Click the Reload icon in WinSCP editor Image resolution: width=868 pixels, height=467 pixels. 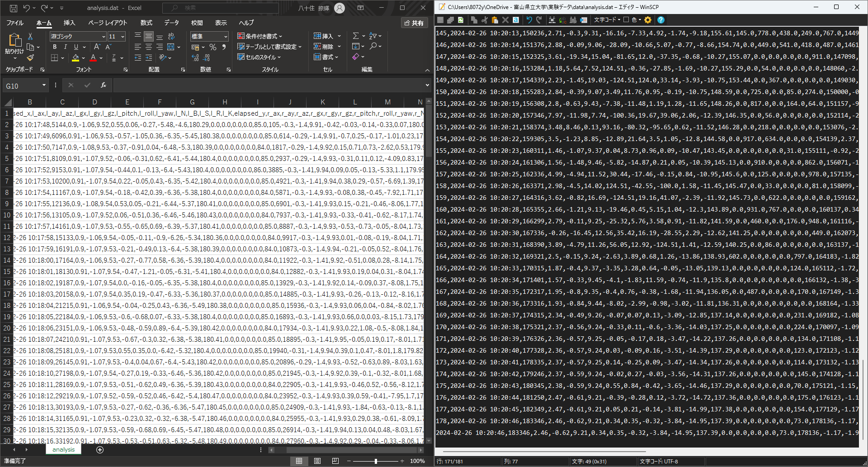(x=460, y=20)
